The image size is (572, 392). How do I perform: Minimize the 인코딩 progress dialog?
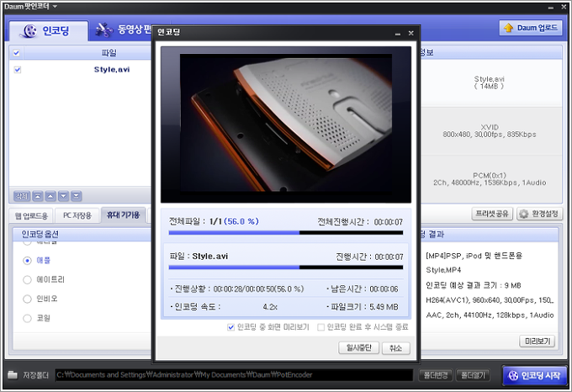pyautogui.click(x=398, y=34)
